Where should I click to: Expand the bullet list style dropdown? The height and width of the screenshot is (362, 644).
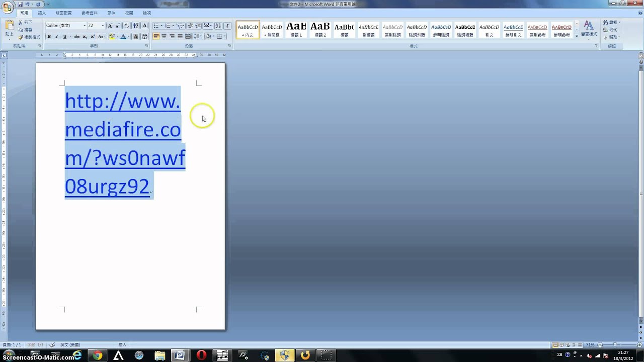pyautogui.click(x=161, y=26)
